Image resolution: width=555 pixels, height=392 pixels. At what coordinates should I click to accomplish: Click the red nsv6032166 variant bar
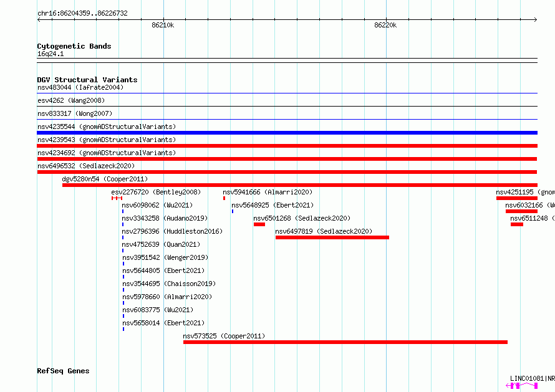(522, 211)
